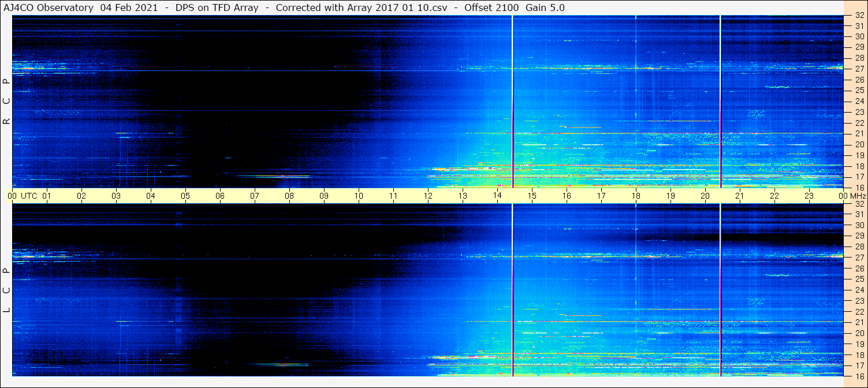Select hour 06 on the time axis
Image resolution: width=868 pixels, height=388 pixels.
pos(220,196)
